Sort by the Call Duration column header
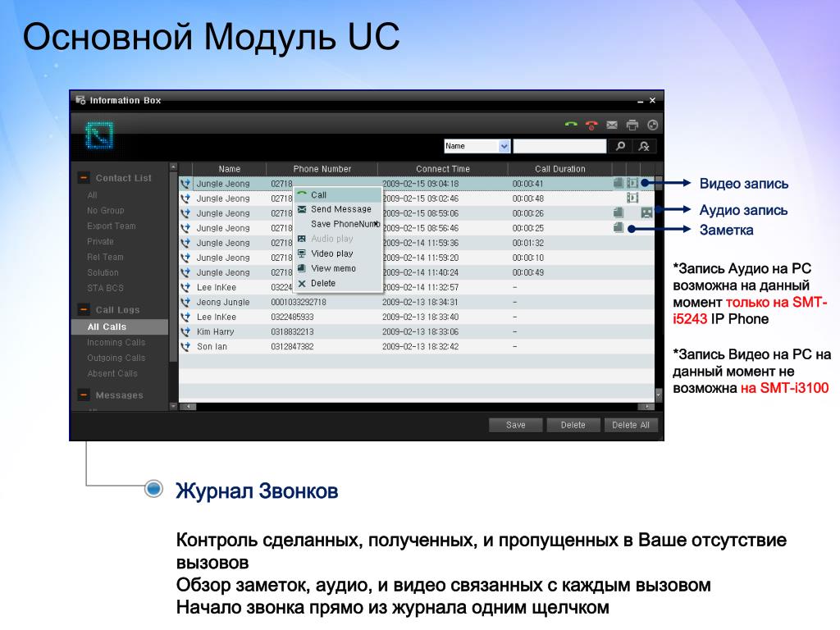This screenshot has width=840, height=630. [x=559, y=169]
